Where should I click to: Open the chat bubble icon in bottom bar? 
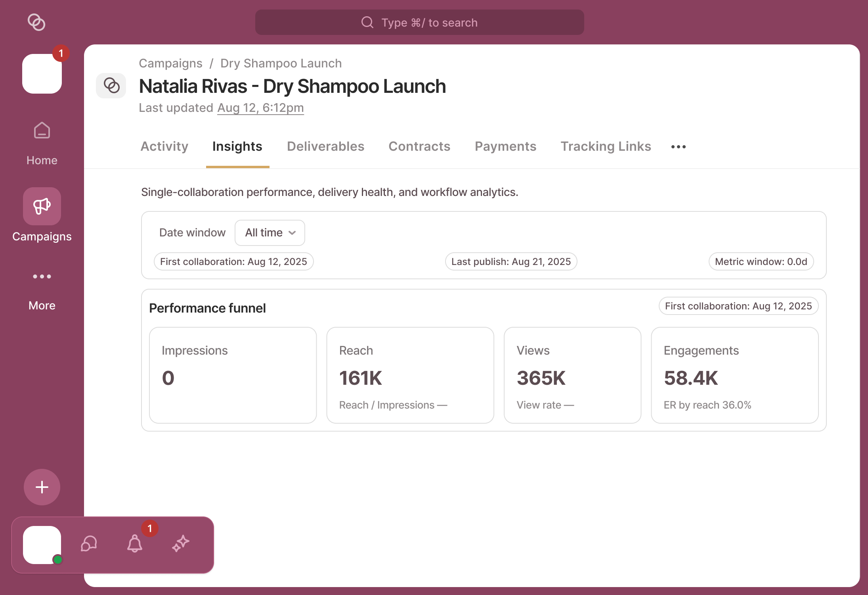point(88,544)
